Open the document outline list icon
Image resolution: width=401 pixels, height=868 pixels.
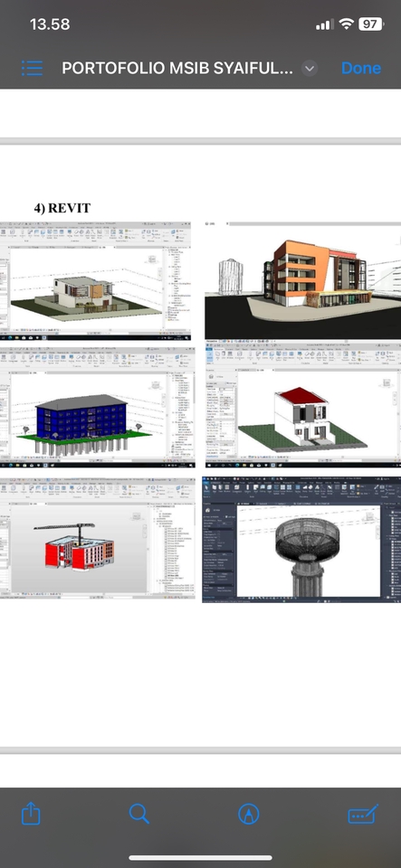(x=32, y=68)
